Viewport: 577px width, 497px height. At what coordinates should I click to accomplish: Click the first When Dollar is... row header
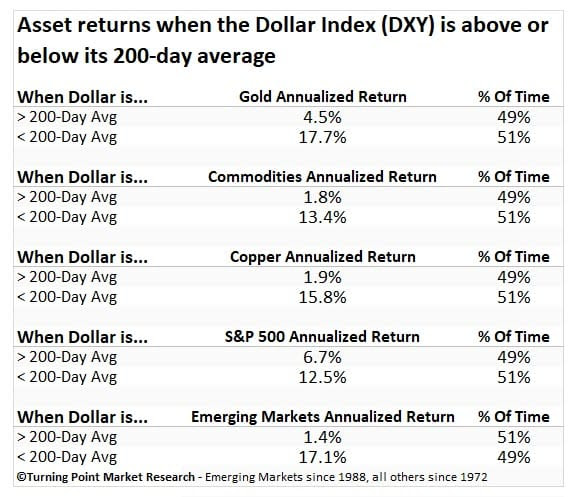coord(82,97)
